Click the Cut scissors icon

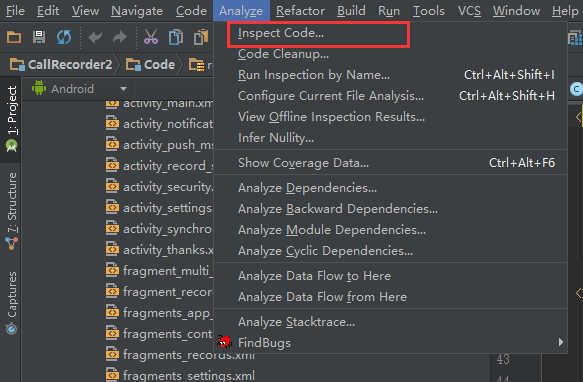pos(151,37)
